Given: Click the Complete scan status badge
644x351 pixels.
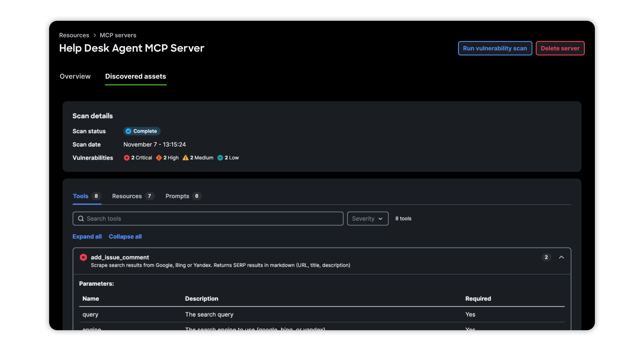Looking at the screenshot, I should tap(142, 131).
